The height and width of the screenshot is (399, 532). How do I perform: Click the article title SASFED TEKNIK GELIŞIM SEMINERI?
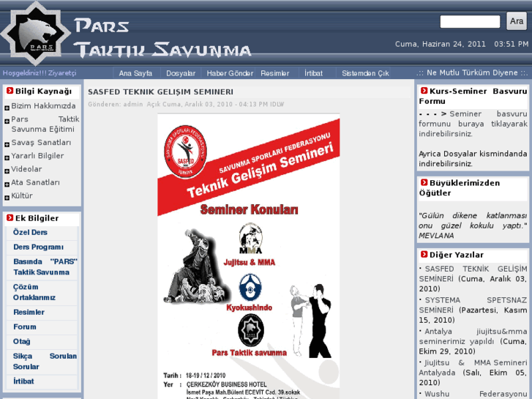pos(160,92)
